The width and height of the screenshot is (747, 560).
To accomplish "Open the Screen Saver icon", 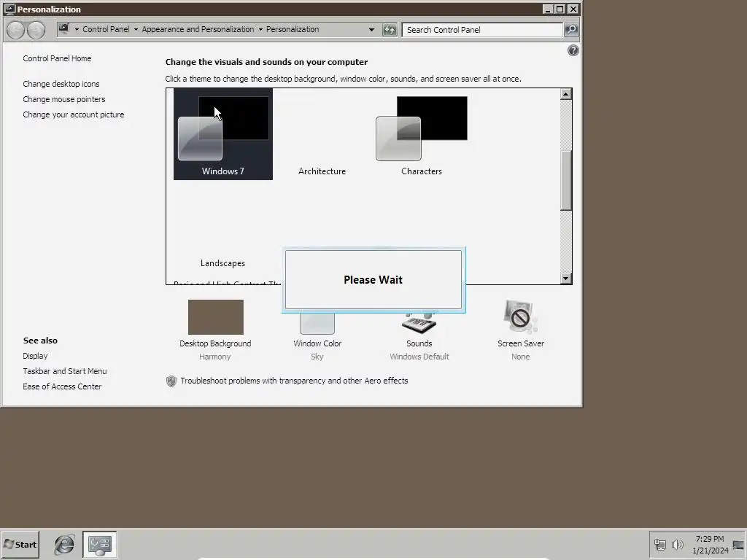I will pyautogui.click(x=520, y=316).
